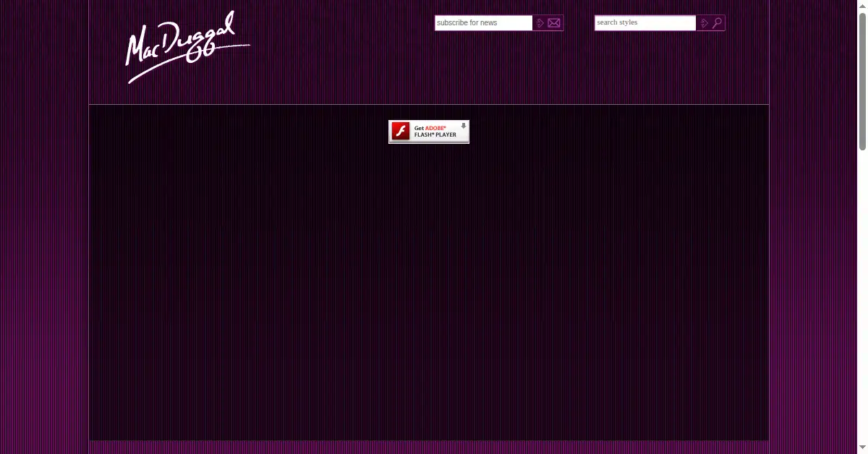Screen dimensions: 868x454
Task: Focus the subscribe for news field
Action: pos(484,23)
